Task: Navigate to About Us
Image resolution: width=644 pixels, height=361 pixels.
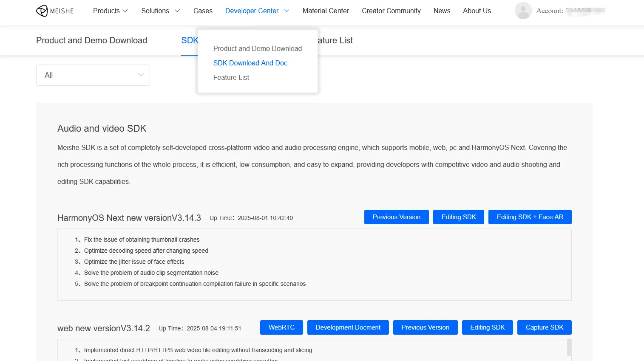Action: (477, 11)
